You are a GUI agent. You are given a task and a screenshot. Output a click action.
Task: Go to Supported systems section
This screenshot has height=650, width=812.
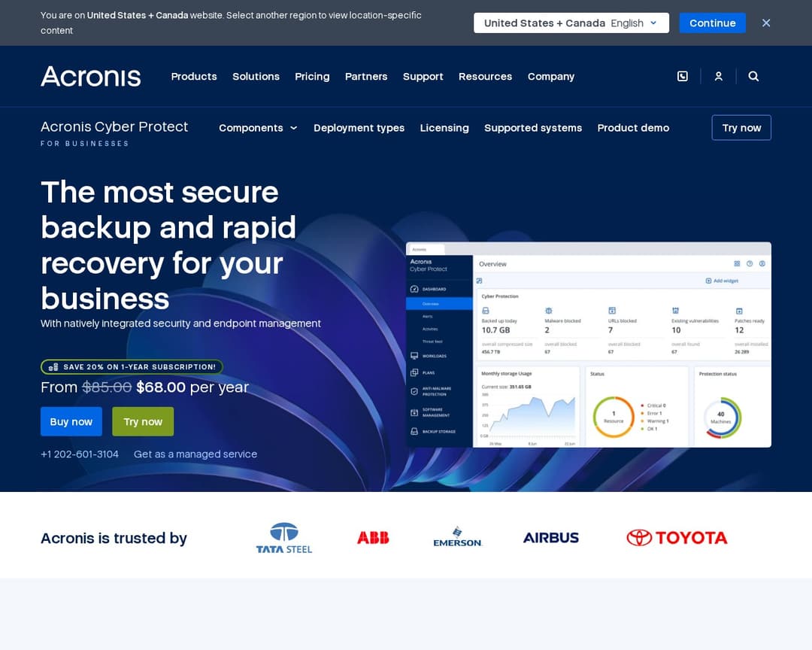pos(533,128)
